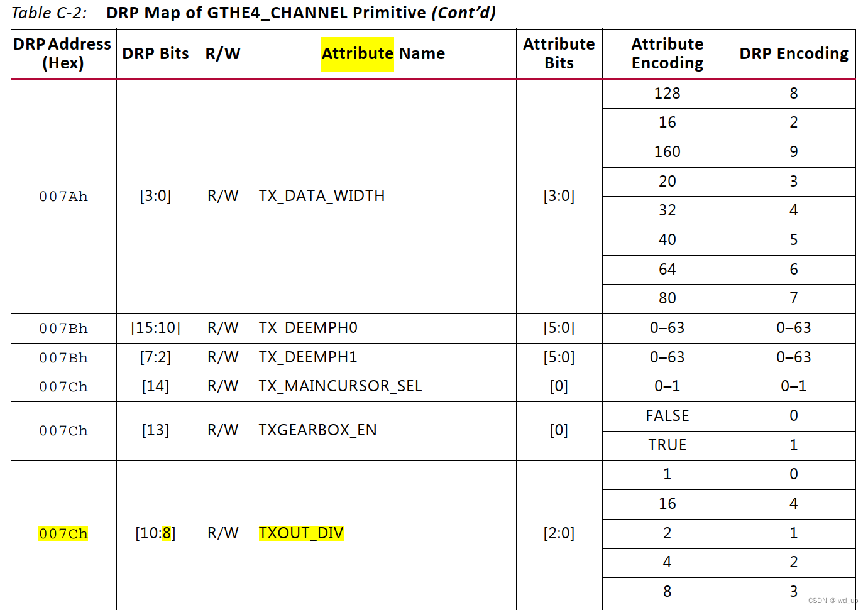Image resolution: width=868 pixels, height=610 pixels.
Task: Click TXOUT_DIV encoding value 16
Action: (x=667, y=504)
